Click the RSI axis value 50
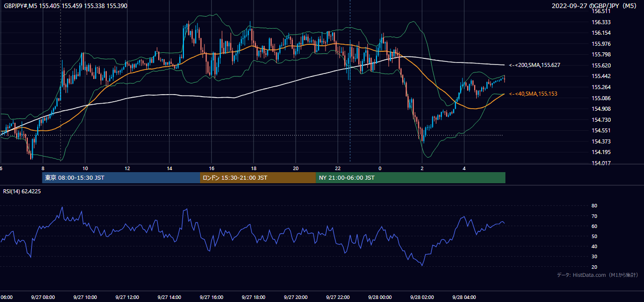Screen dimensions: 644x302 coord(594,236)
